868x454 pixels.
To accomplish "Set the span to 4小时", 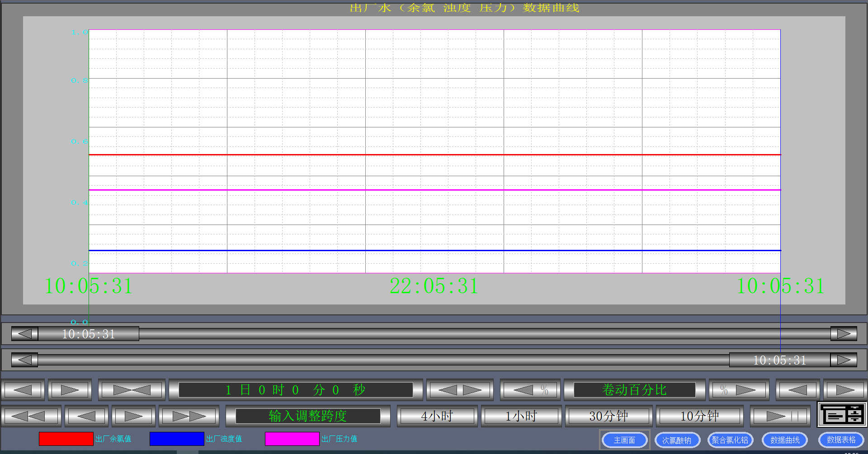I will 437,416.
